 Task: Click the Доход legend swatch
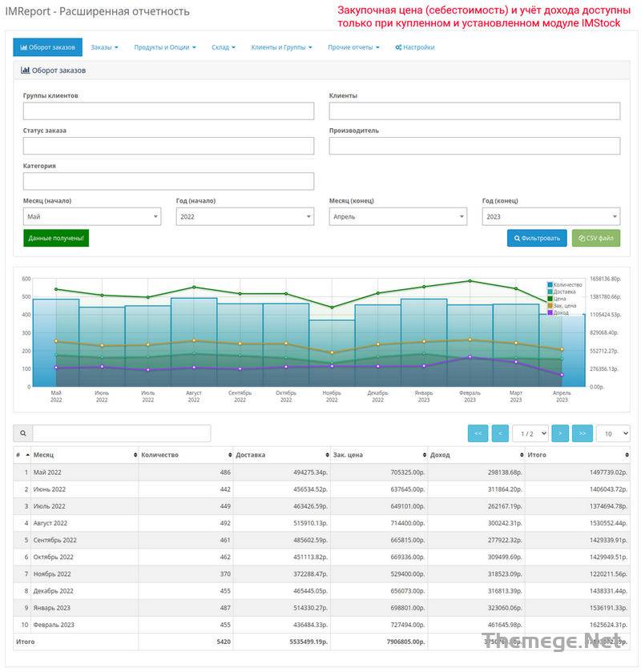550,312
